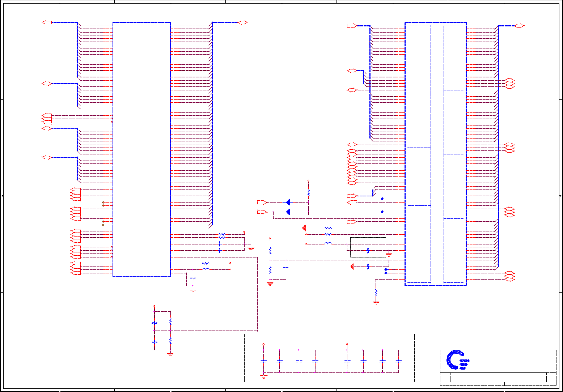Select the top-left bus port of the left chip
This screenshot has width=563, height=392.
(47, 22)
